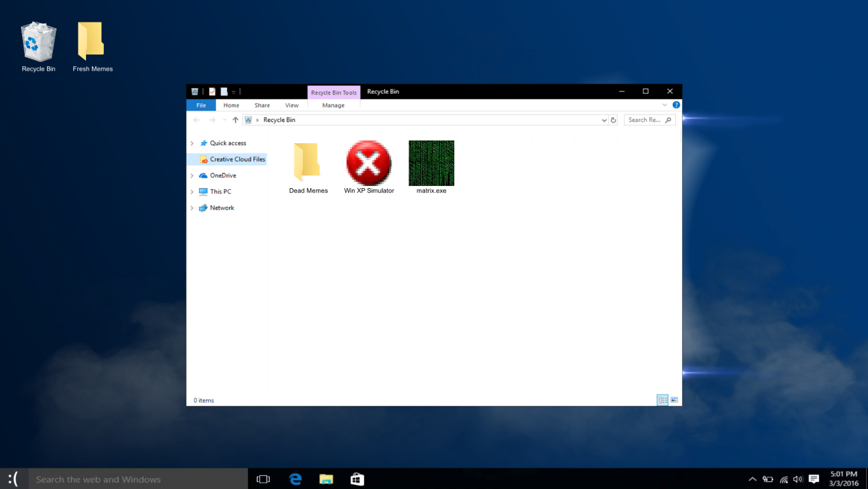Expand This PC in the navigation pane
Image resolution: width=868 pixels, height=489 pixels.
(x=193, y=191)
